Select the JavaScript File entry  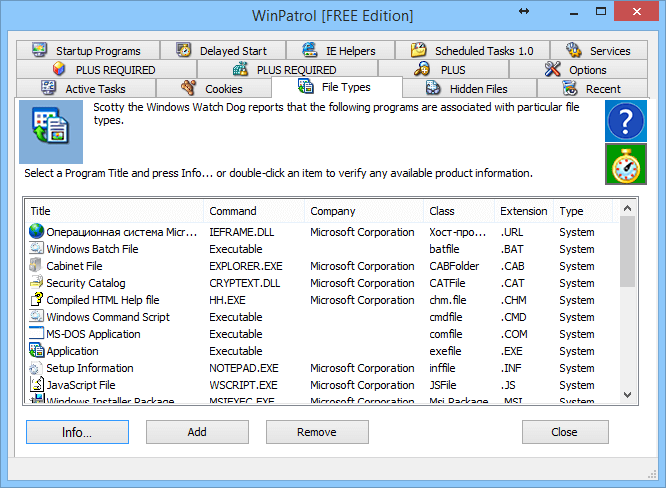click(322, 385)
